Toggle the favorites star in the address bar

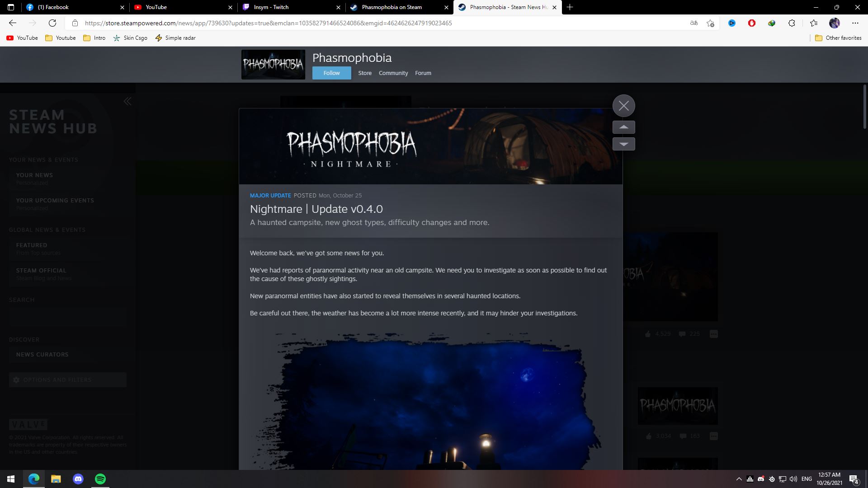[x=710, y=23]
